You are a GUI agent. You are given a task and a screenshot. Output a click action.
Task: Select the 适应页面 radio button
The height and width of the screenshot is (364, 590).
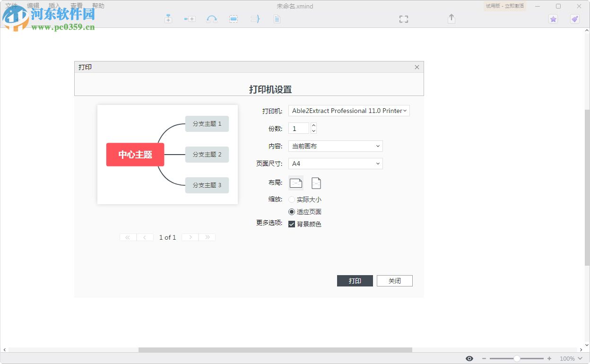tap(292, 212)
